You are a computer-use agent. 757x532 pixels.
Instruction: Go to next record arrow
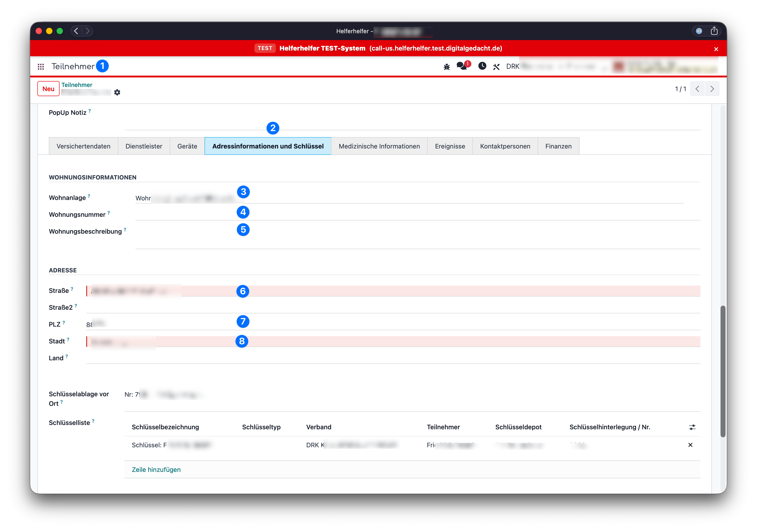[x=712, y=89]
